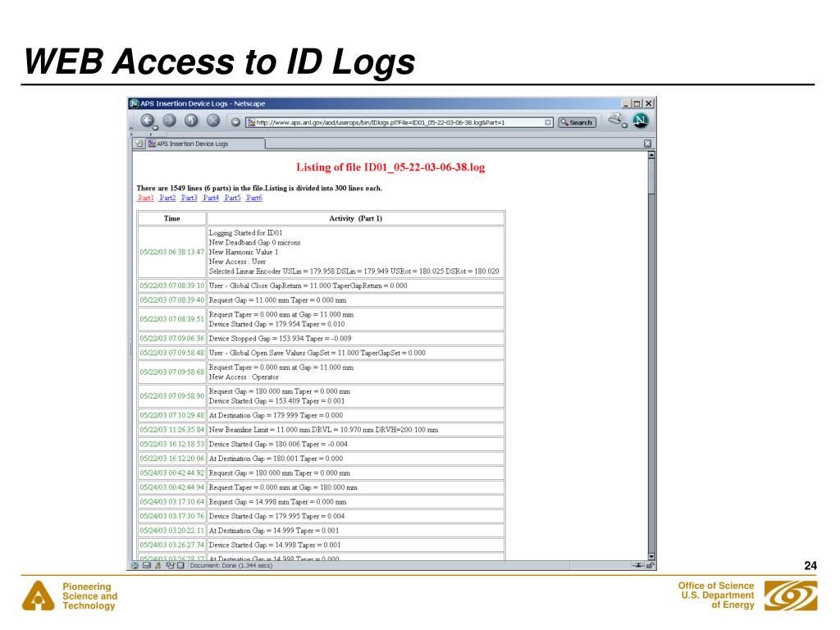Go back with Netscape Back button
The height and width of the screenshot is (630, 840).
point(148,121)
